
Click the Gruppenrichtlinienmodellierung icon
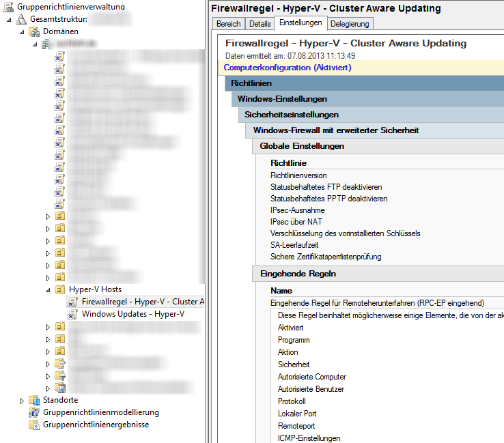click(34, 412)
